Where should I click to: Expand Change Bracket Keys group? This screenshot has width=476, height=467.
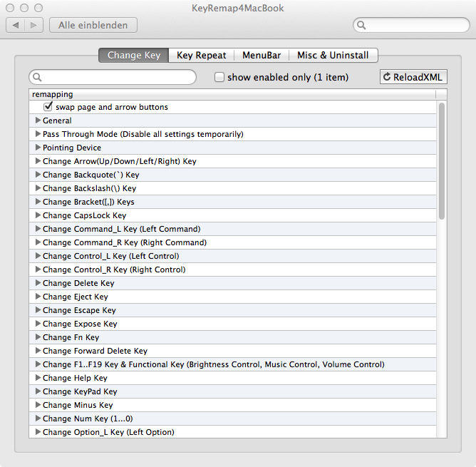38,202
